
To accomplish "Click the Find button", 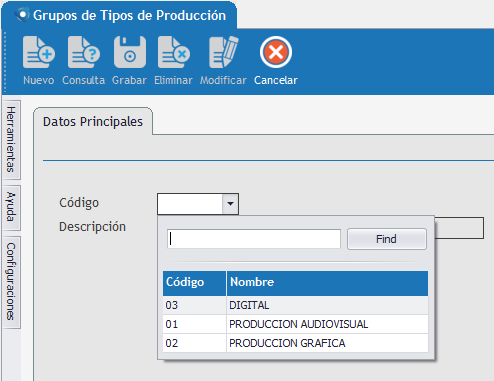I will (x=387, y=239).
